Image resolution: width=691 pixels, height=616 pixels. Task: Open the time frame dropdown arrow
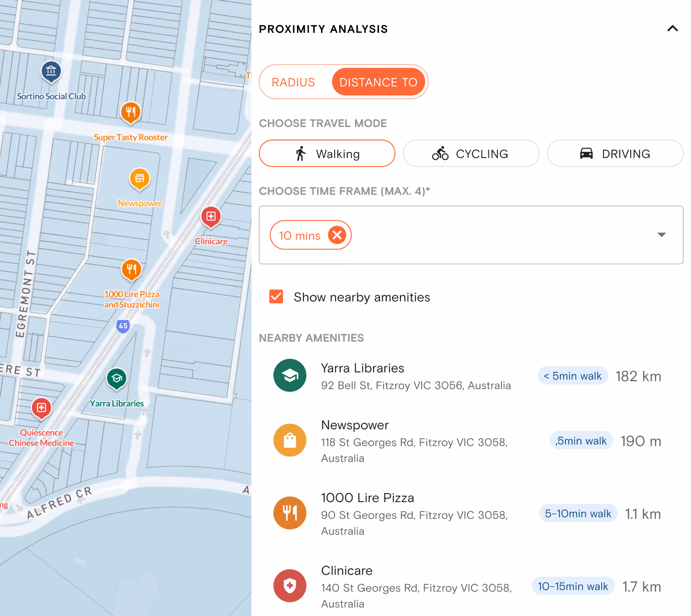pyautogui.click(x=662, y=235)
